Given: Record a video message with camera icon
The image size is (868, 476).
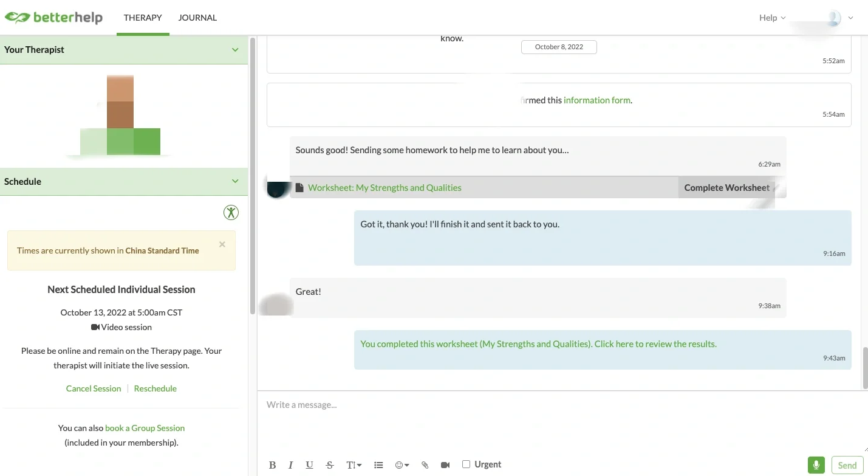Looking at the screenshot, I should point(445,465).
